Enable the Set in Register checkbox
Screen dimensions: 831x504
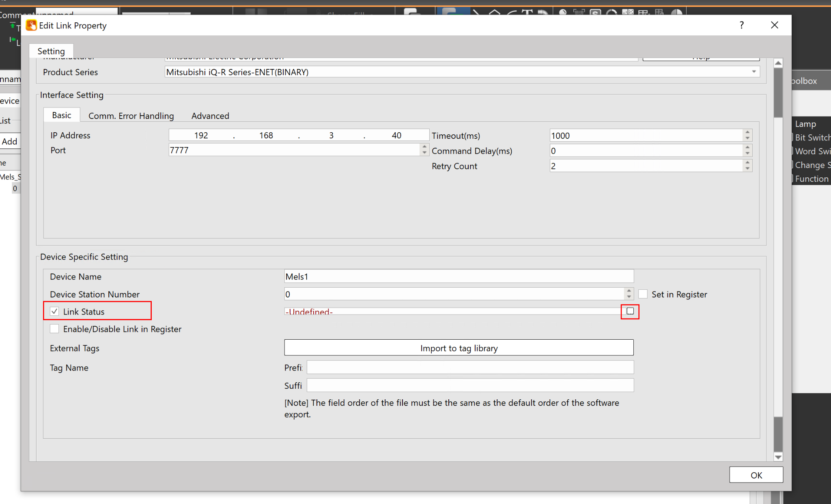point(643,294)
